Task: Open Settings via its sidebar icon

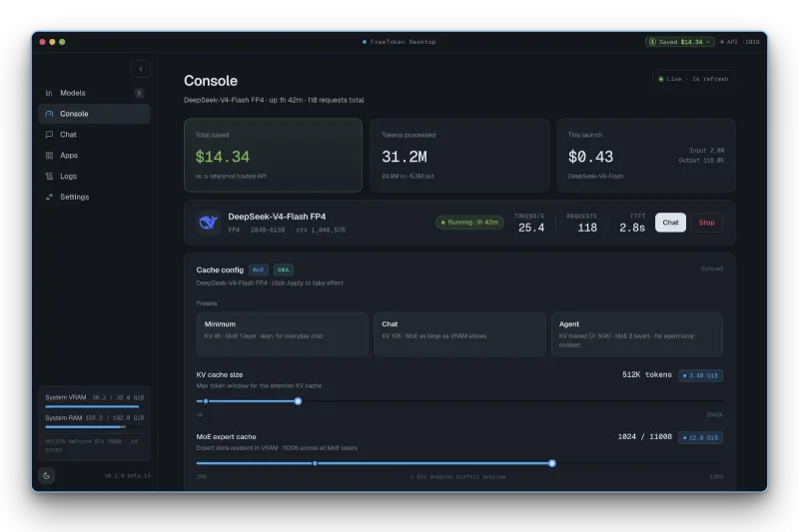Action: pyautogui.click(x=49, y=197)
